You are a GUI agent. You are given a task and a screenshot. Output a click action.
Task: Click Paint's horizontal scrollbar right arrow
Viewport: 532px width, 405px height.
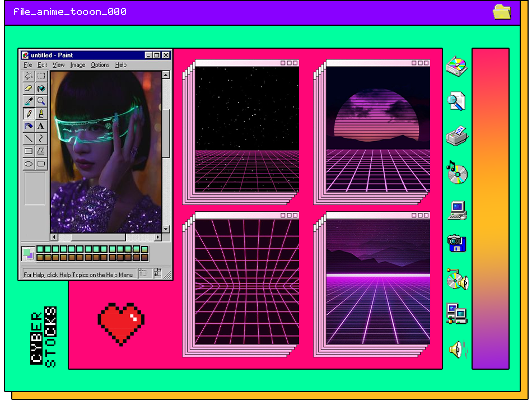coord(158,237)
